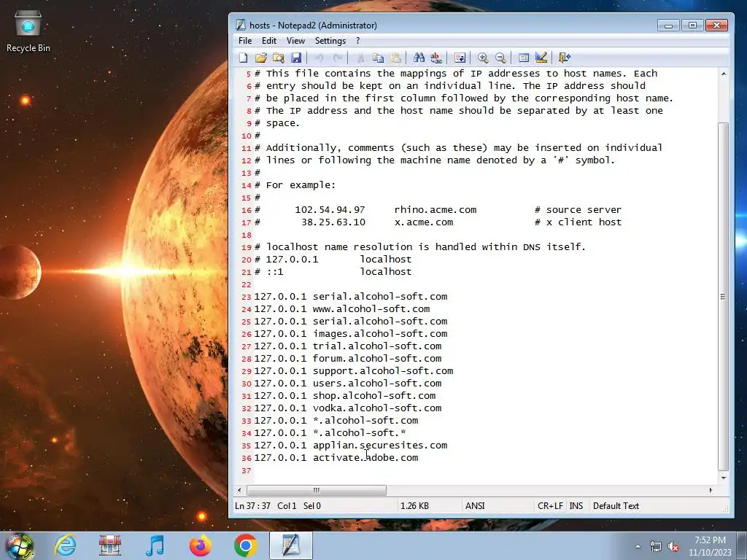Save the hosts file with floppy icon
747x560 pixels.
click(x=296, y=58)
